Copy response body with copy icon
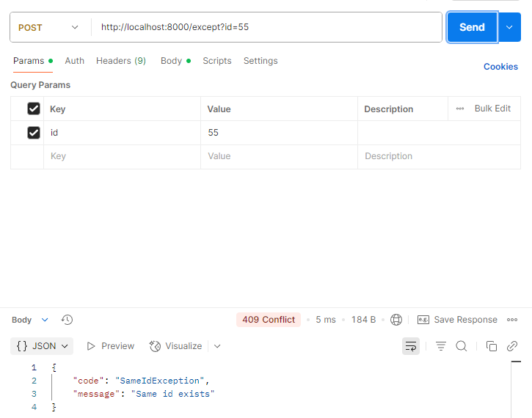 (492, 346)
